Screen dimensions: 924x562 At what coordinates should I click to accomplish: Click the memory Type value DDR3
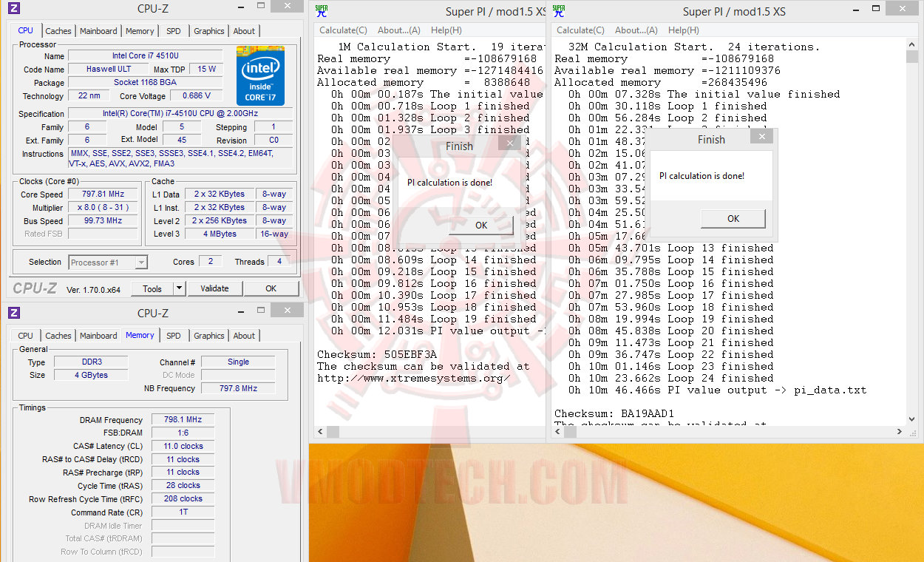point(91,362)
